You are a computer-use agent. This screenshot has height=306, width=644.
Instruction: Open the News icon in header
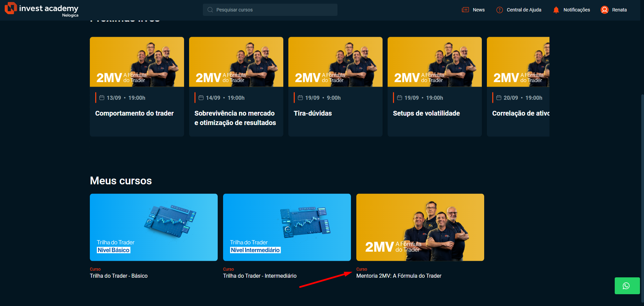465,10
